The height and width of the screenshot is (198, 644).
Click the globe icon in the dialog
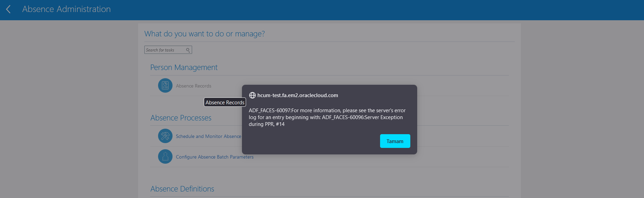pos(252,95)
